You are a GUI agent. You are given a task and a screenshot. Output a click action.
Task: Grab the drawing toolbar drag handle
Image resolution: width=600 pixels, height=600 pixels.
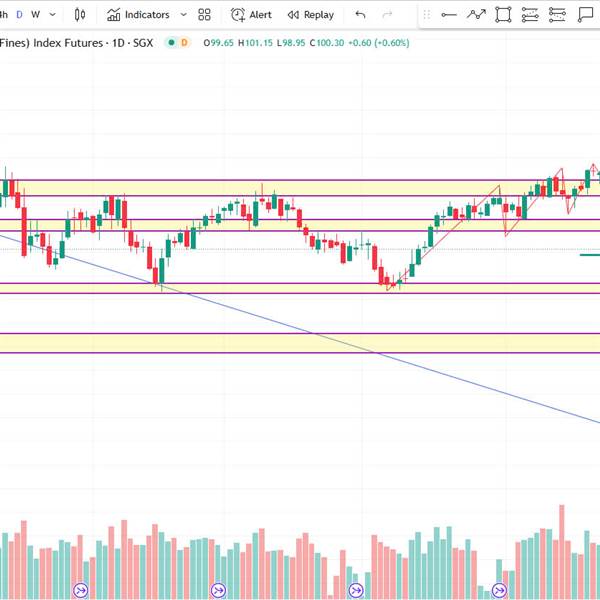pos(427,15)
